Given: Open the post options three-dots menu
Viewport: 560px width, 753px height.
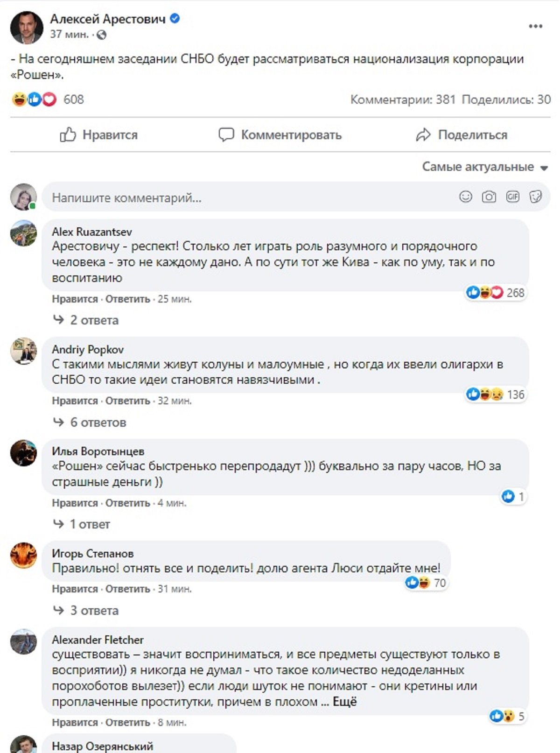Looking at the screenshot, I should coord(535,26).
